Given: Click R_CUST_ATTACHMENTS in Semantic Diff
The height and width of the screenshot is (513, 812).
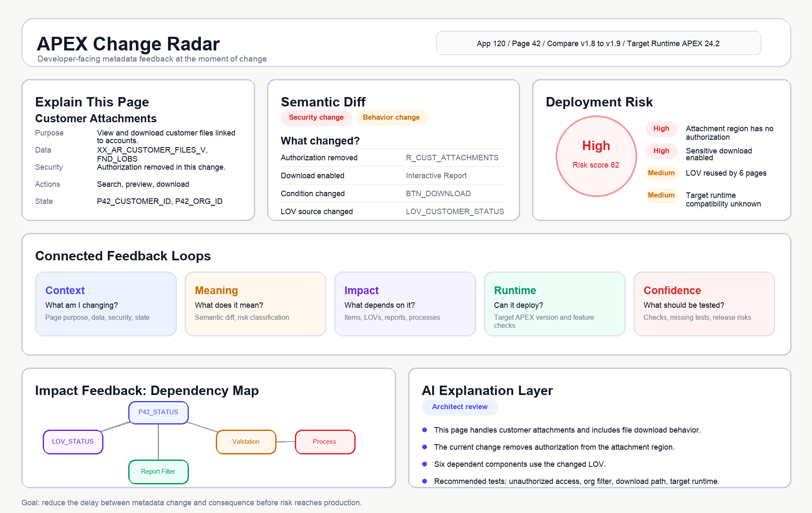Looking at the screenshot, I should click(452, 158).
